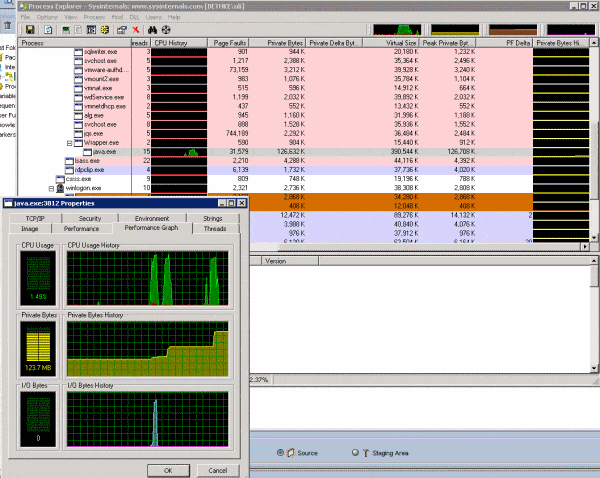
Task: Click the Refresh Now toolbar icon
Action: [48, 30]
